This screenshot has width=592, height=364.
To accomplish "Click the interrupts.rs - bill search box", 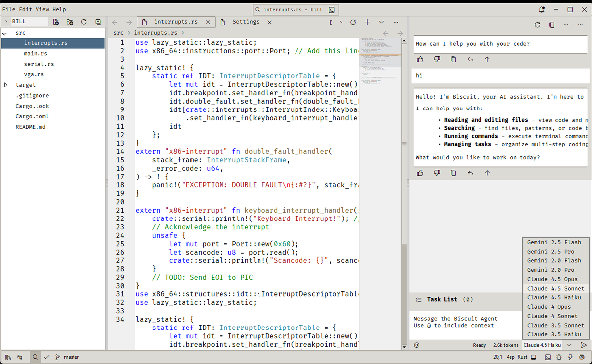I will 296,9.
